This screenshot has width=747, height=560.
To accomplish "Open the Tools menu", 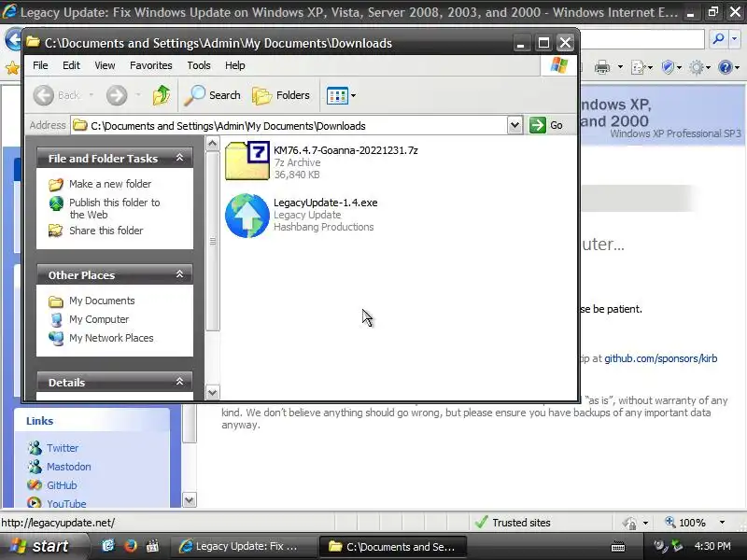I will click(199, 65).
